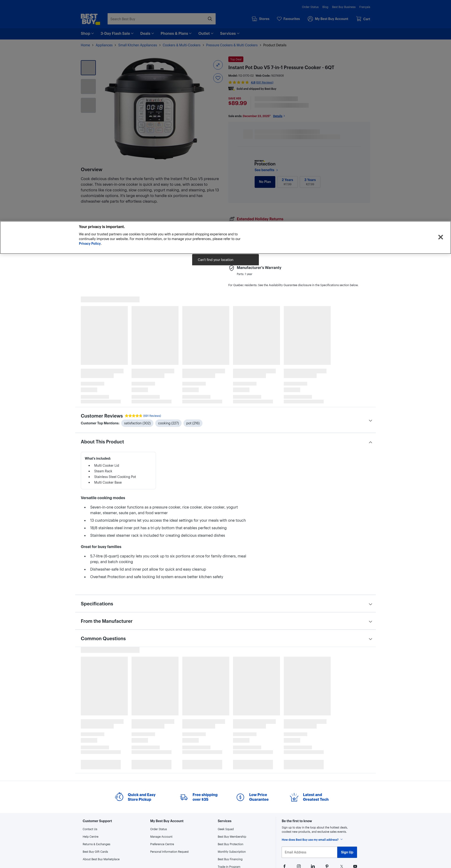Select 2 Years protection plan
This screenshot has width=451, height=868.
click(288, 182)
